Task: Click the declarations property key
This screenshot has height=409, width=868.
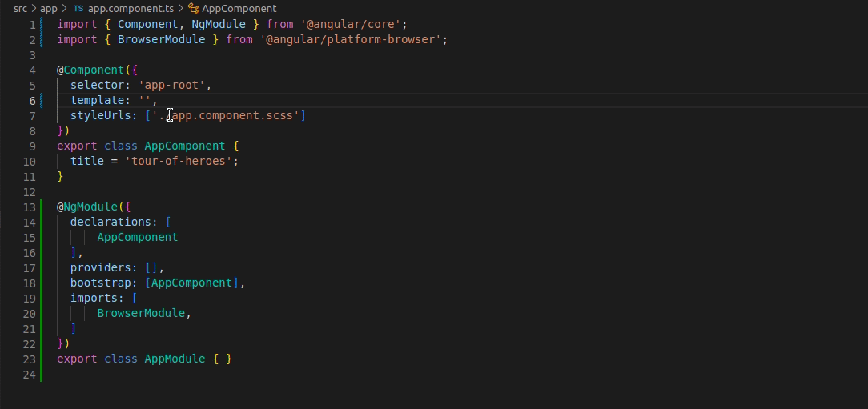Action: 111,222
